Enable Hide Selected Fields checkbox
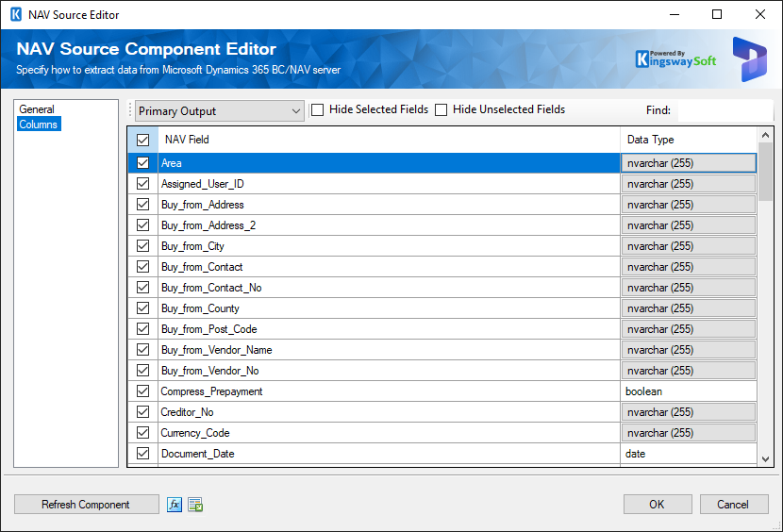 tap(318, 109)
